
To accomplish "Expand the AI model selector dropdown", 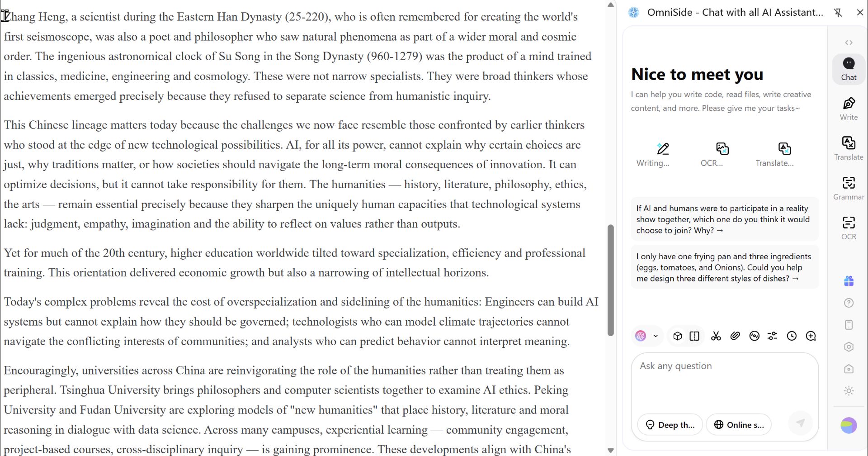I will click(655, 336).
